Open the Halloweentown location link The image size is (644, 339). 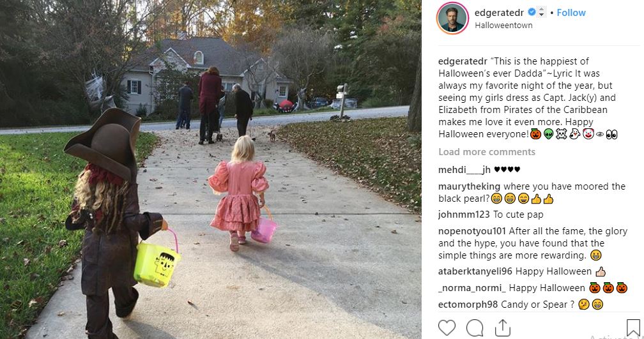tap(503, 25)
